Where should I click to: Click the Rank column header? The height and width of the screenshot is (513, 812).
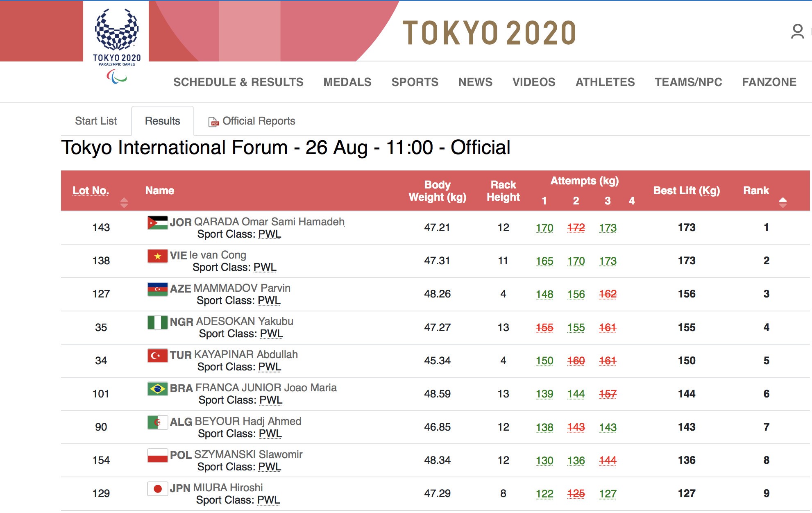pos(756,191)
